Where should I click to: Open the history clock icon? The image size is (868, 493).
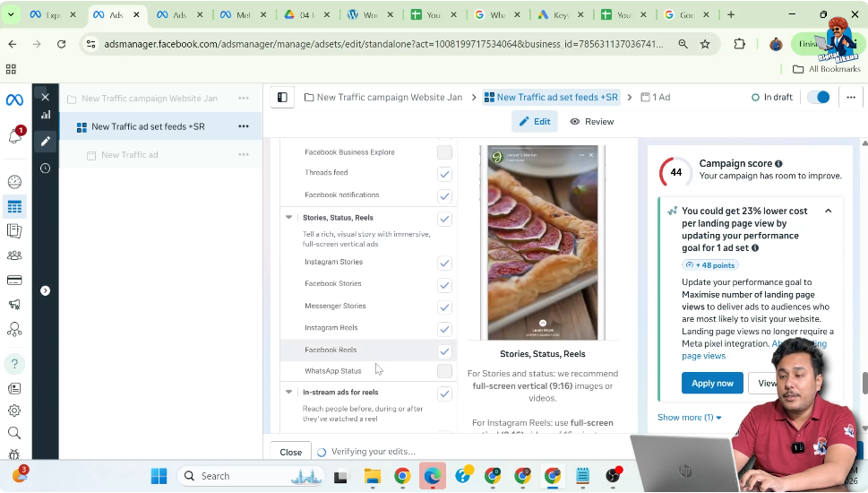click(46, 168)
